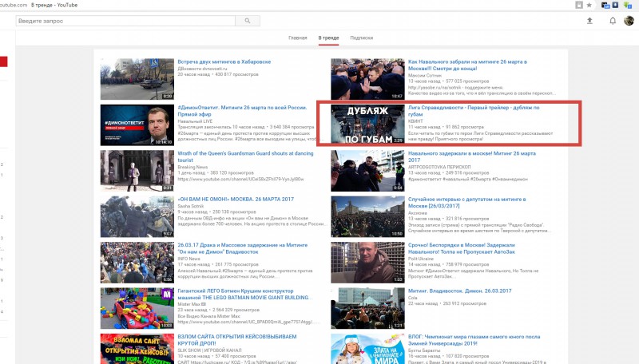Click the #ДИМОНОТВЕТИТ video thumbnail
Screen dimensions: 639x364
pos(137,125)
